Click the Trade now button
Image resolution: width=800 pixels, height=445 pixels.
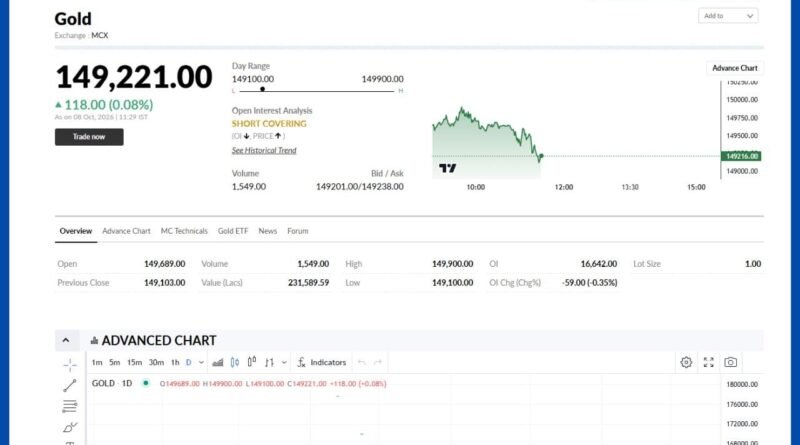(x=89, y=137)
